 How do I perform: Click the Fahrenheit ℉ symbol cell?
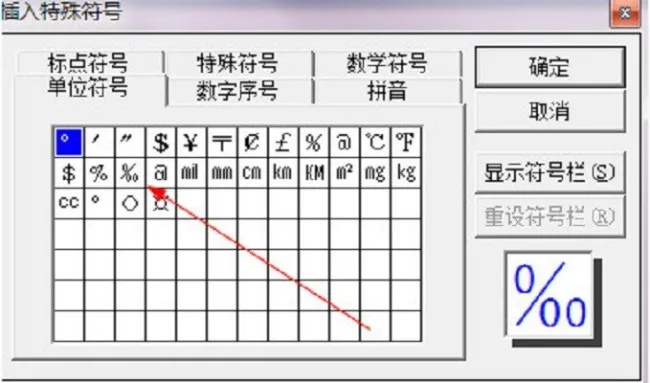click(406, 142)
